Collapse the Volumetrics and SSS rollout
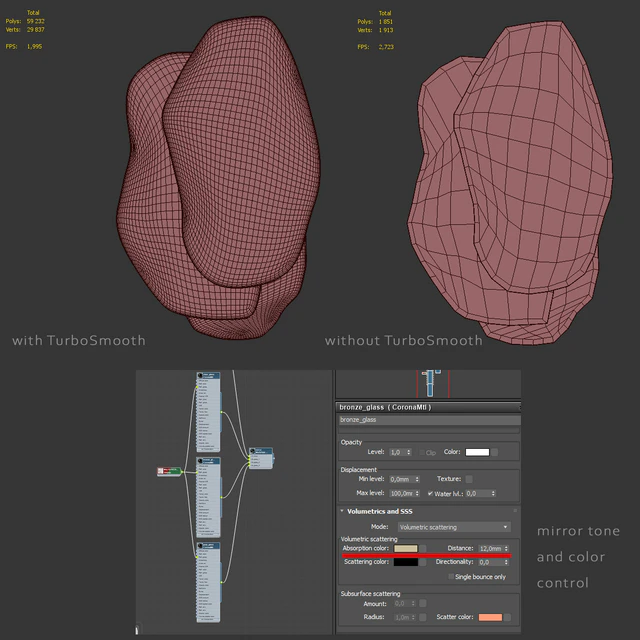 coord(342,511)
